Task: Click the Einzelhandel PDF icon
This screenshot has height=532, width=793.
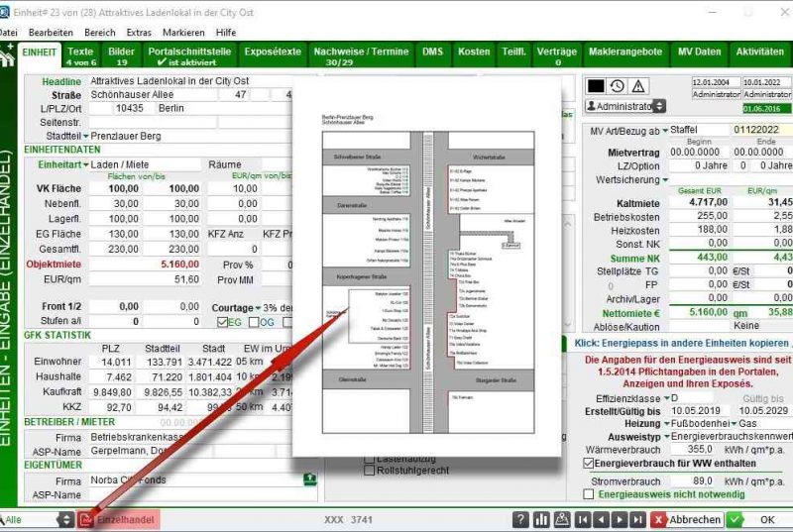Action: click(x=86, y=519)
